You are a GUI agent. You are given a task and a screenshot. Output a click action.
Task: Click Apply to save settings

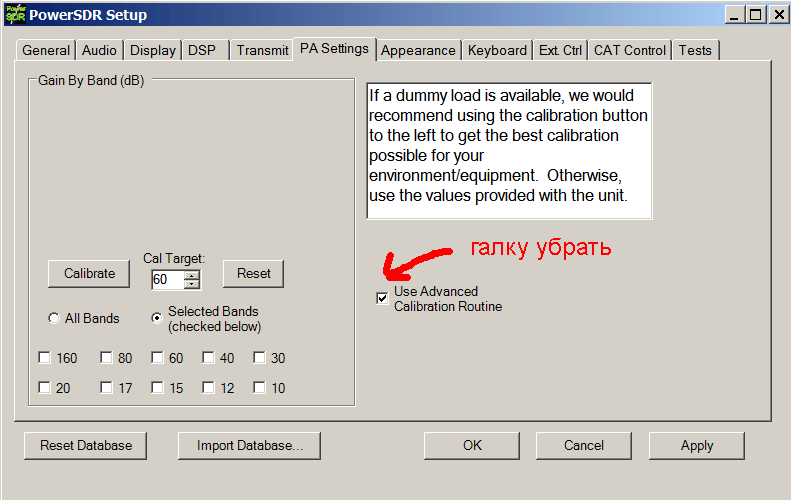click(x=696, y=445)
